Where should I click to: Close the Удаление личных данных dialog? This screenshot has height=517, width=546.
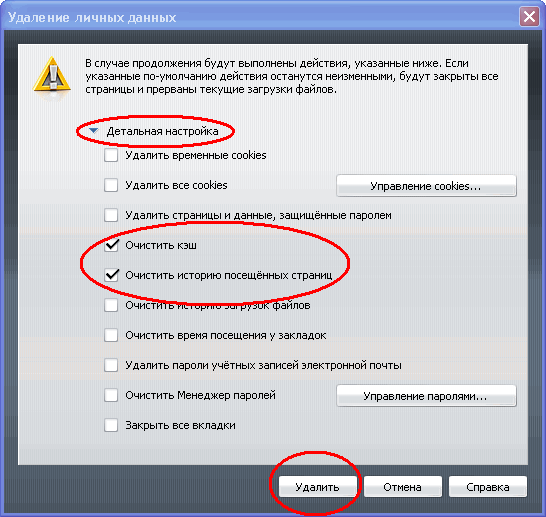pos(529,16)
